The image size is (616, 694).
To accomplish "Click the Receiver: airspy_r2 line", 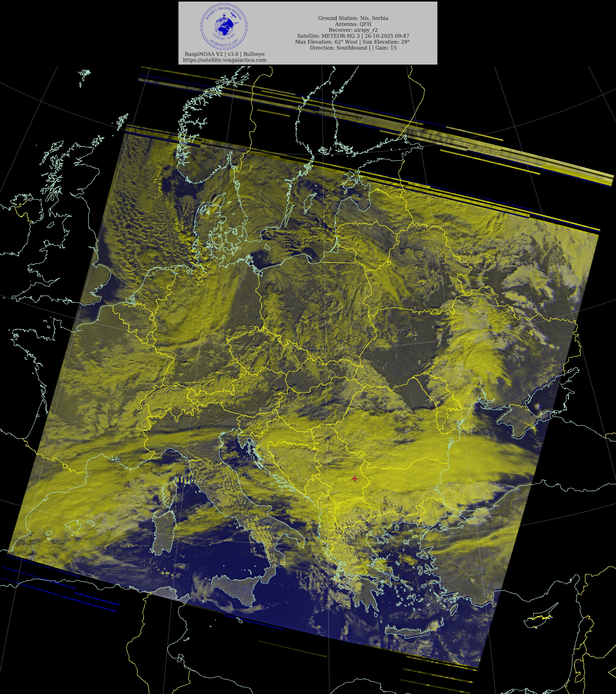I will tap(353, 30).
